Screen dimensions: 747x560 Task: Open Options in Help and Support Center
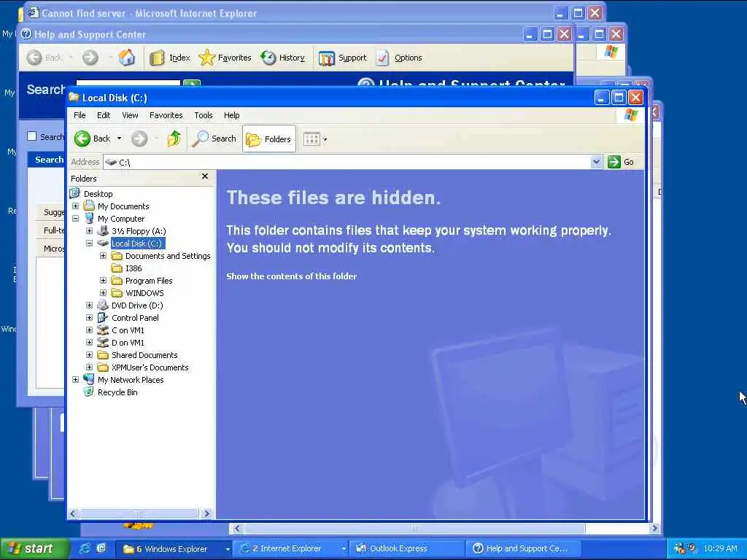pyautogui.click(x=399, y=58)
